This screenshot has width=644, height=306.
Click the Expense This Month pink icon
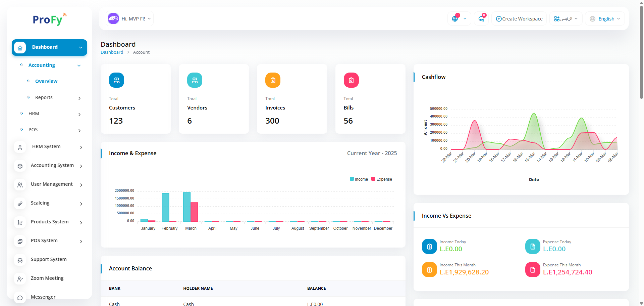[533, 269]
